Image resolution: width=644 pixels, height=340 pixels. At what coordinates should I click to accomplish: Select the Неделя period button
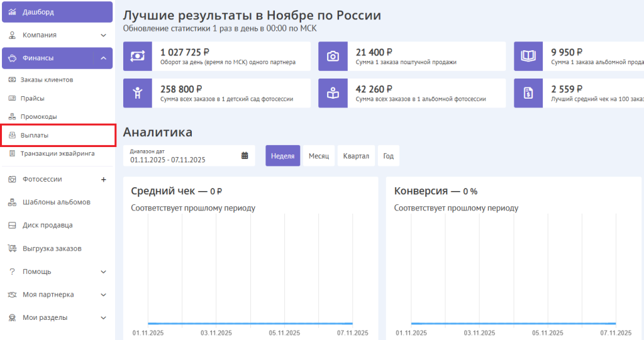(x=282, y=156)
